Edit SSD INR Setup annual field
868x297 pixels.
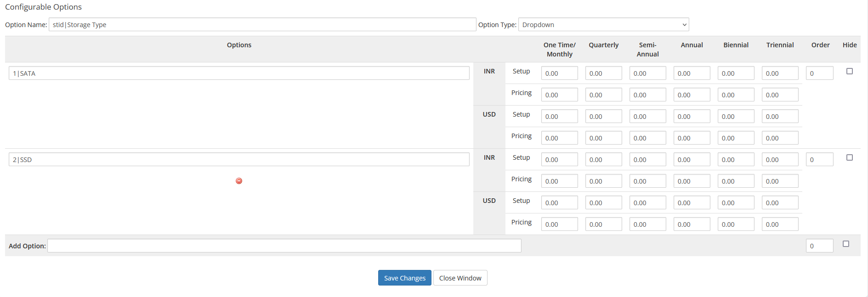coord(692,159)
